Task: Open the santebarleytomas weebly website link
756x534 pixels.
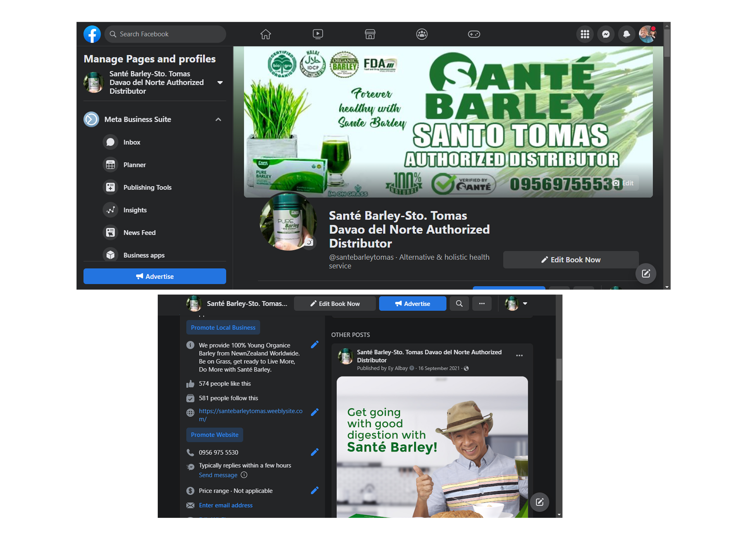Action: [250, 411]
